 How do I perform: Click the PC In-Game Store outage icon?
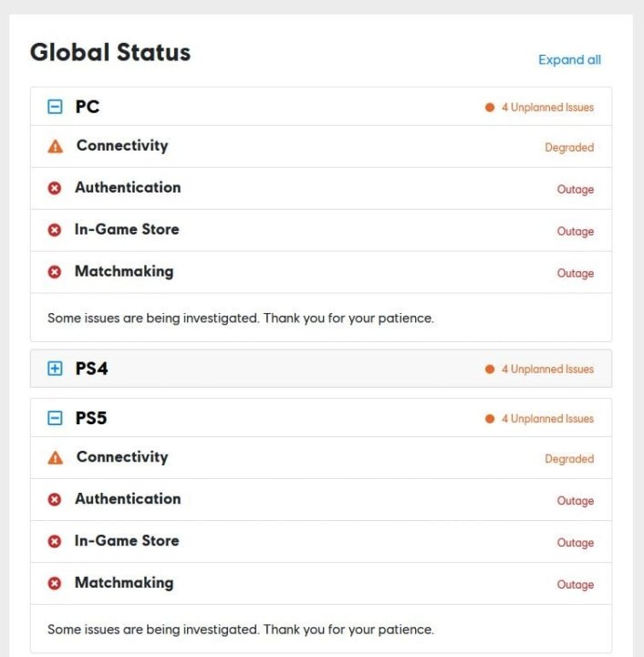[55, 230]
